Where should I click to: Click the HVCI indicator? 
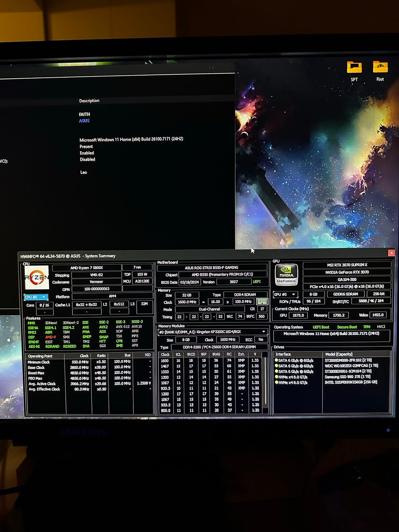(x=381, y=327)
